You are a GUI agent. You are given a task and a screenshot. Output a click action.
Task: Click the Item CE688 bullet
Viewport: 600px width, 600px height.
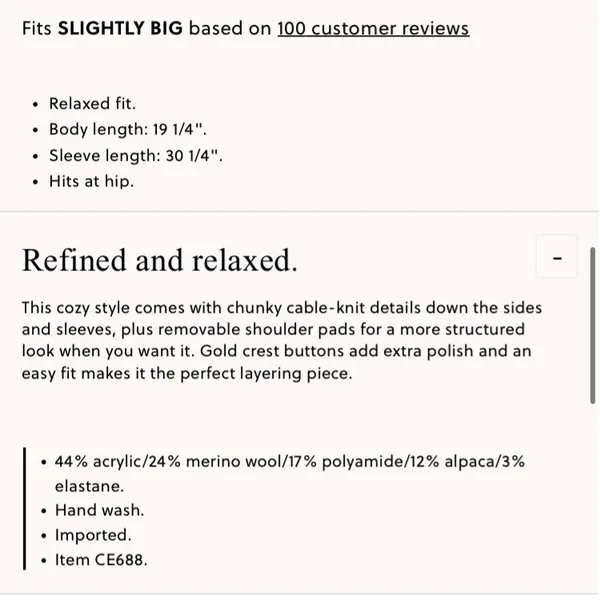point(101,560)
